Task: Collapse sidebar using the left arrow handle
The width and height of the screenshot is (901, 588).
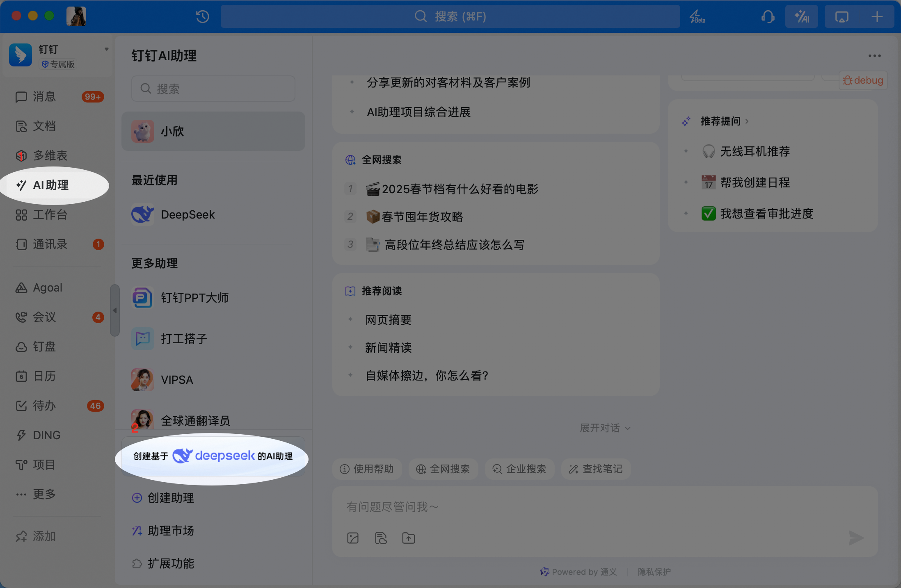Action: pos(115,310)
